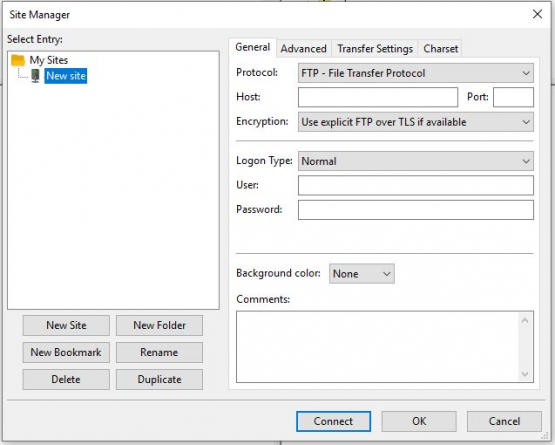Click the Delete button
The image size is (555, 445).
point(66,380)
